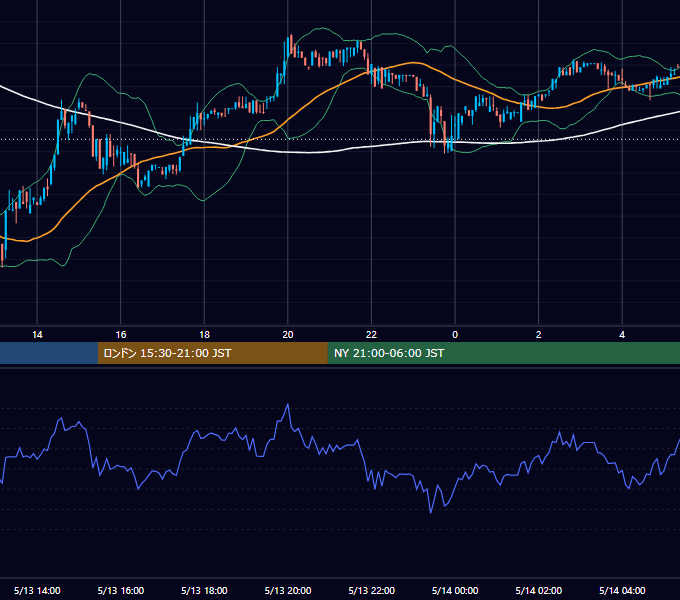This screenshot has height=600, width=680.
Task: Click the blue session bar before ロンドン
Action: click(x=49, y=353)
